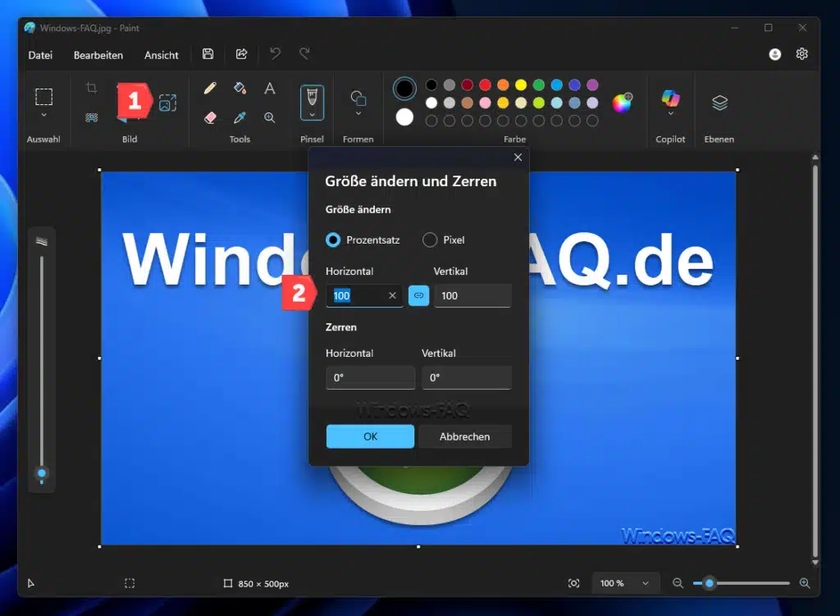This screenshot has height=616, width=840.
Task: Click the Vertikal resize percentage field
Action: point(472,295)
